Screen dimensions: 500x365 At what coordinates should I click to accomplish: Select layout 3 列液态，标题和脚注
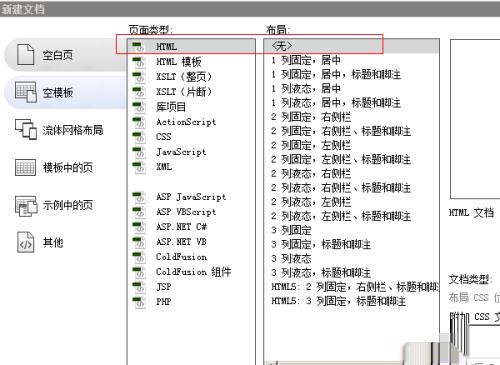(x=321, y=273)
